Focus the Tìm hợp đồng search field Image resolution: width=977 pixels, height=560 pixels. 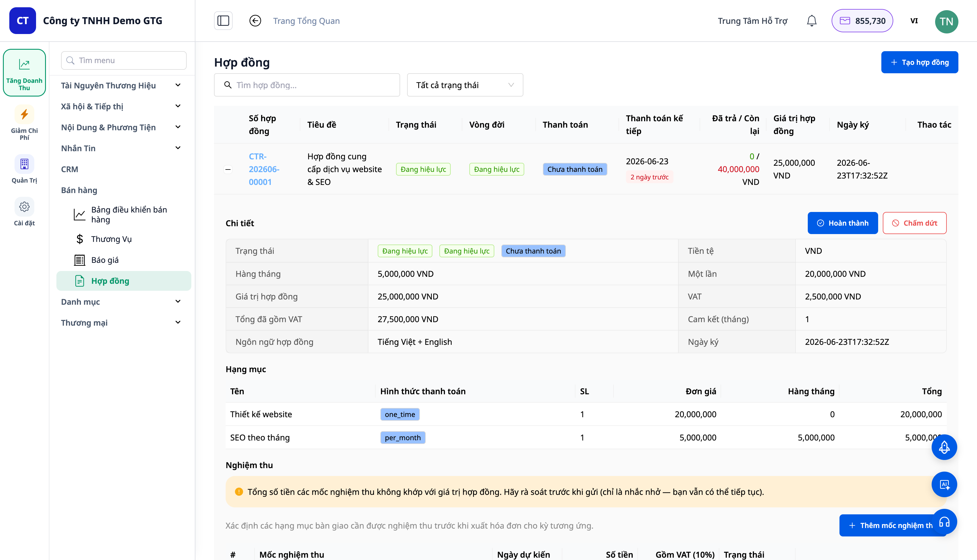[x=307, y=85]
